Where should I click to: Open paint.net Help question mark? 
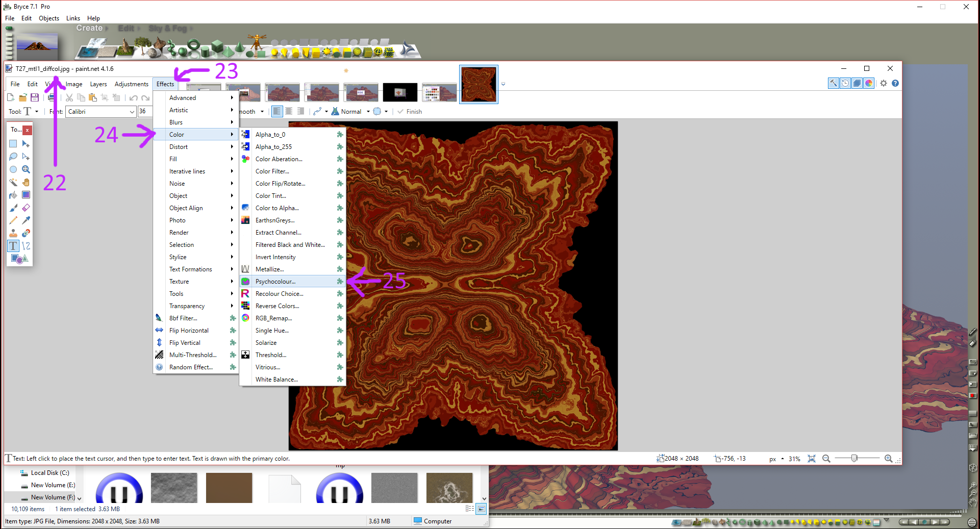click(895, 83)
